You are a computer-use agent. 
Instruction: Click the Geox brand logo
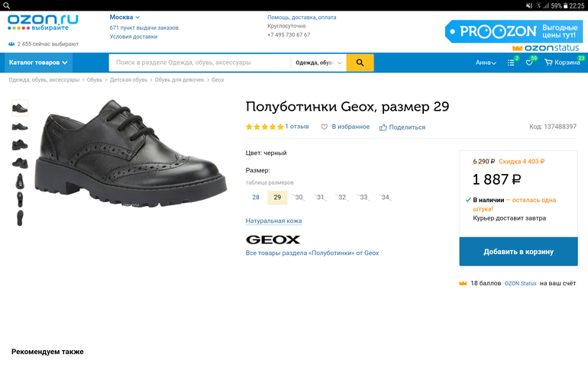[273, 240]
